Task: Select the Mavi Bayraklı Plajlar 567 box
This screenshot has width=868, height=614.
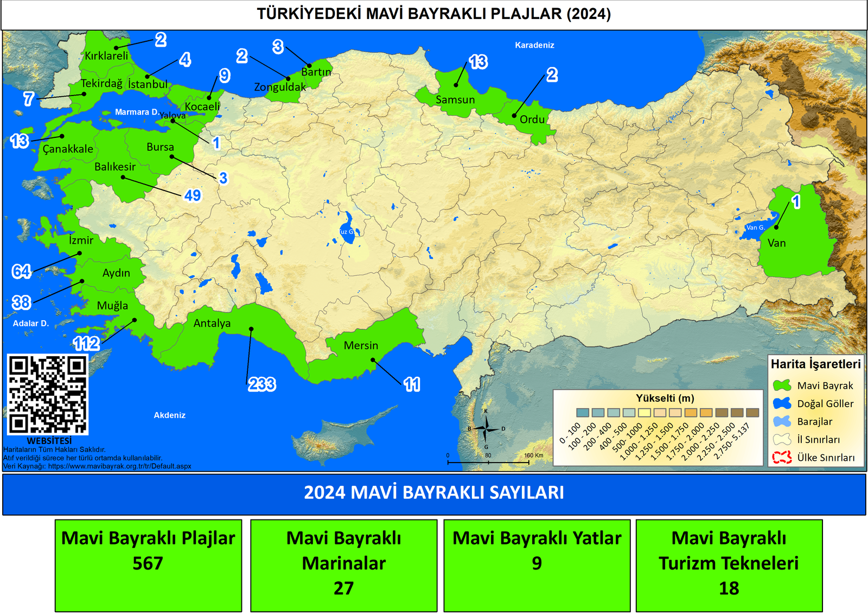Action: tap(148, 566)
